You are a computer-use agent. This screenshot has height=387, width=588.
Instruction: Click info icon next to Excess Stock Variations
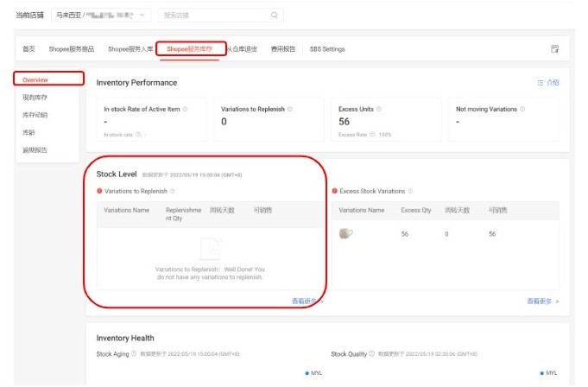point(410,191)
